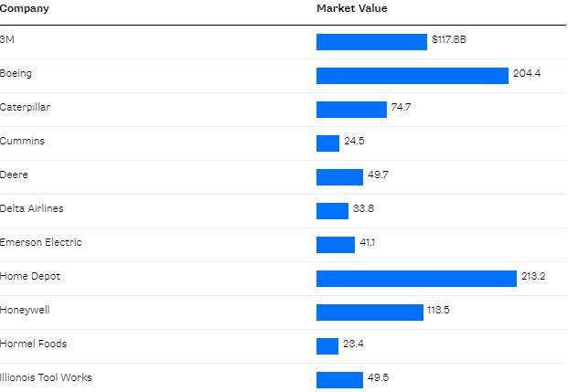Image resolution: width=568 pixels, height=392 pixels.
Task: Click the Cummins market value bar
Action: click(x=327, y=143)
